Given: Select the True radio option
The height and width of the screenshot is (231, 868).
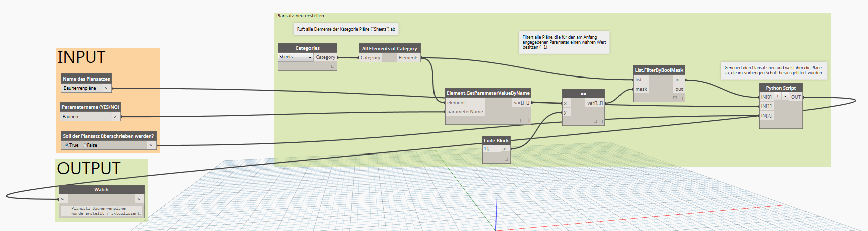Looking at the screenshot, I should pos(67,145).
